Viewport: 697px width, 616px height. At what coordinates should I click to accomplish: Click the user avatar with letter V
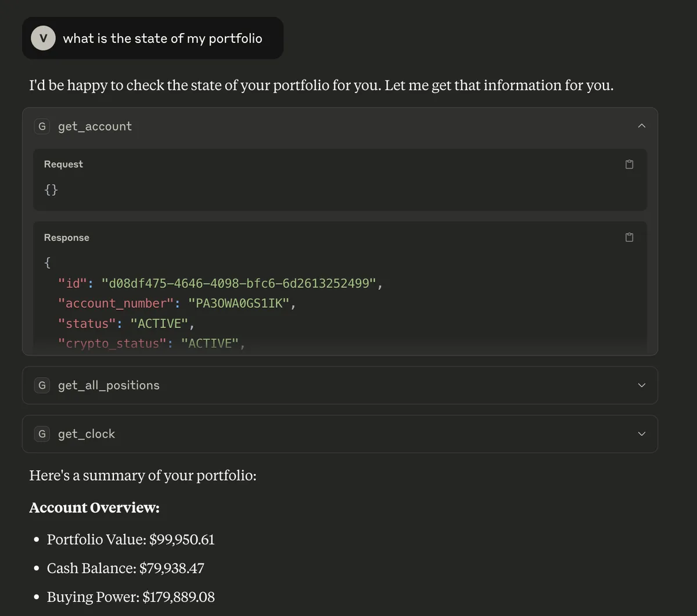click(43, 38)
